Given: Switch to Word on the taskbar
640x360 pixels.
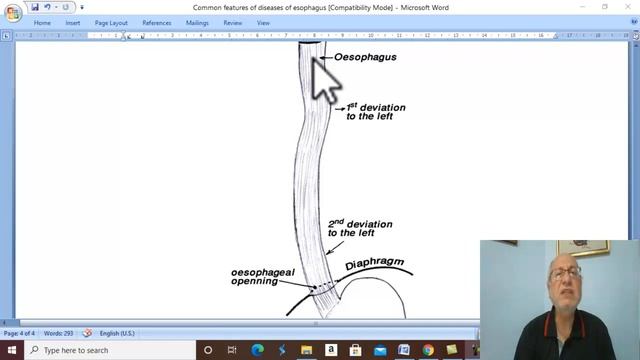Looking at the screenshot, I should [404, 350].
